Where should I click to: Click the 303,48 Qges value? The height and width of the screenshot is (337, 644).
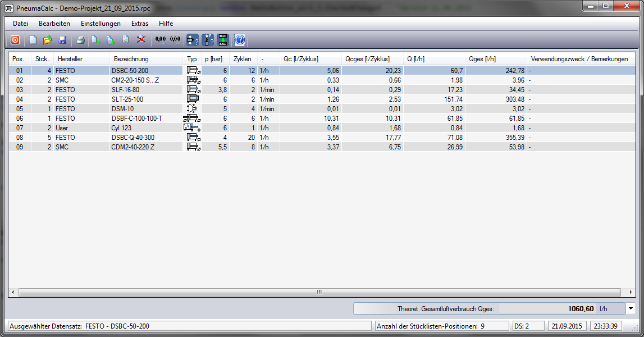click(x=515, y=99)
